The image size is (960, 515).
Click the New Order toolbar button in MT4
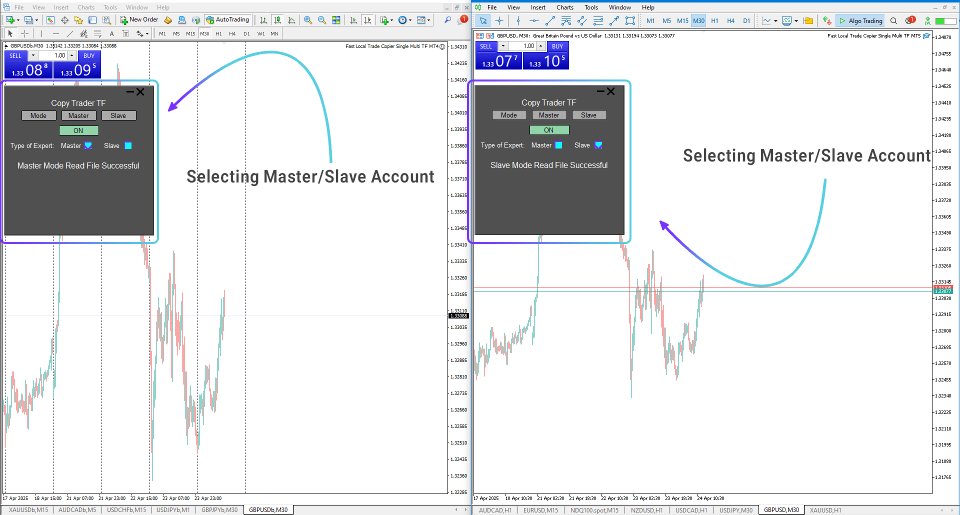point(139,20)
